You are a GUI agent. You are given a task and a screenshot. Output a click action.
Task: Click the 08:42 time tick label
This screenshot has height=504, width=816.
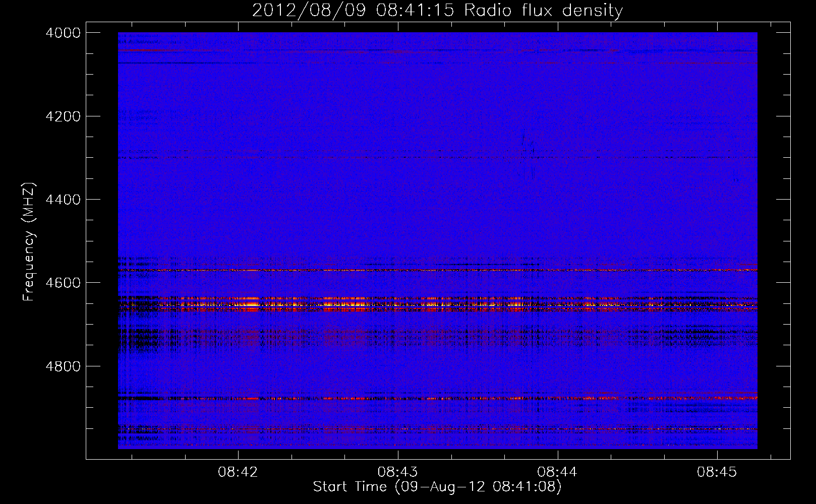[238, 472]
